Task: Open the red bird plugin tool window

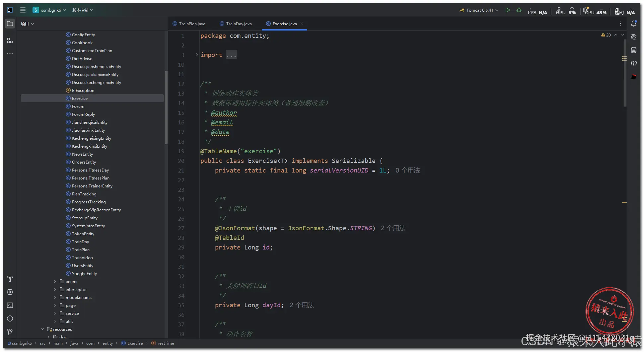Action: [634, 77]
